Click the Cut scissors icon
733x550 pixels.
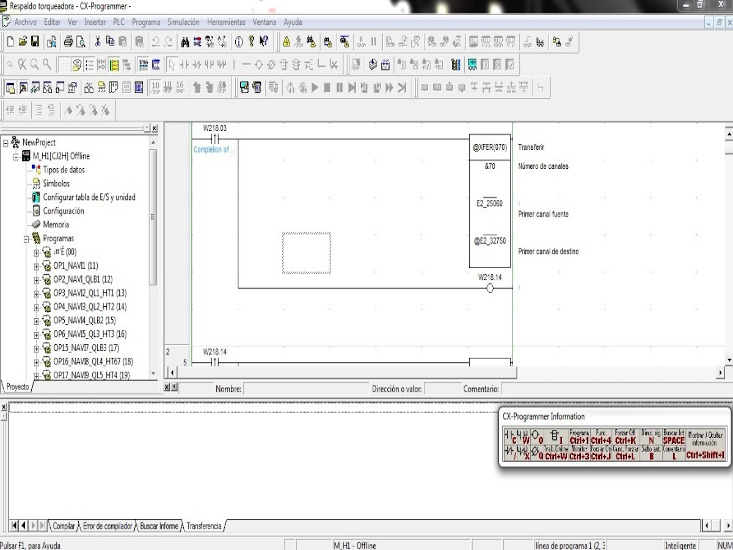(x=97, y=42)
